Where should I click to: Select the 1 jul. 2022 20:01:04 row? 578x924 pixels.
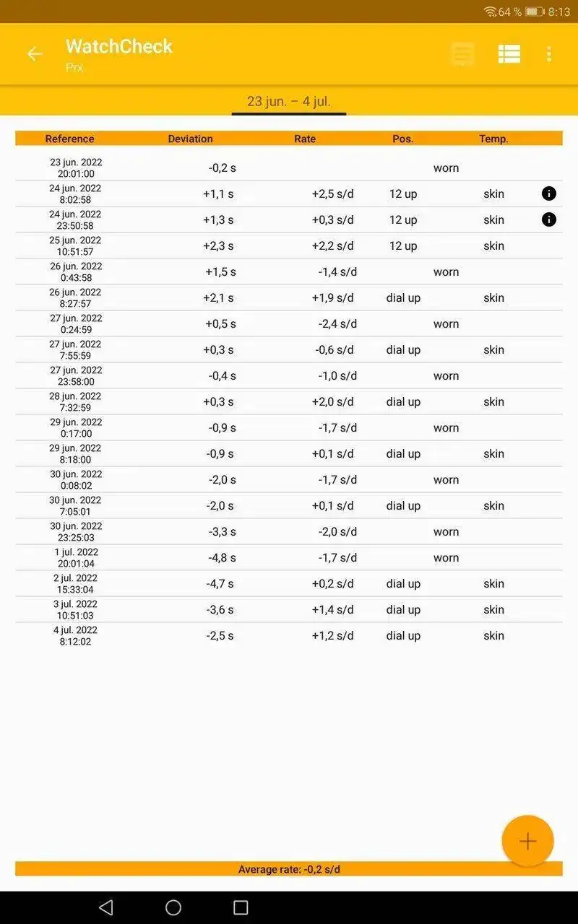(x=289, y=557)
